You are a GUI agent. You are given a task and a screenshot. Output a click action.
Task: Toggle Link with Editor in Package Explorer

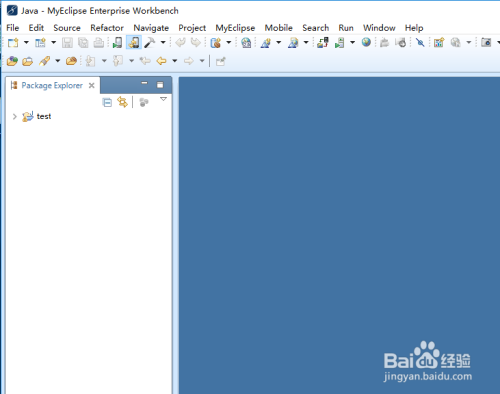point(123,102)
